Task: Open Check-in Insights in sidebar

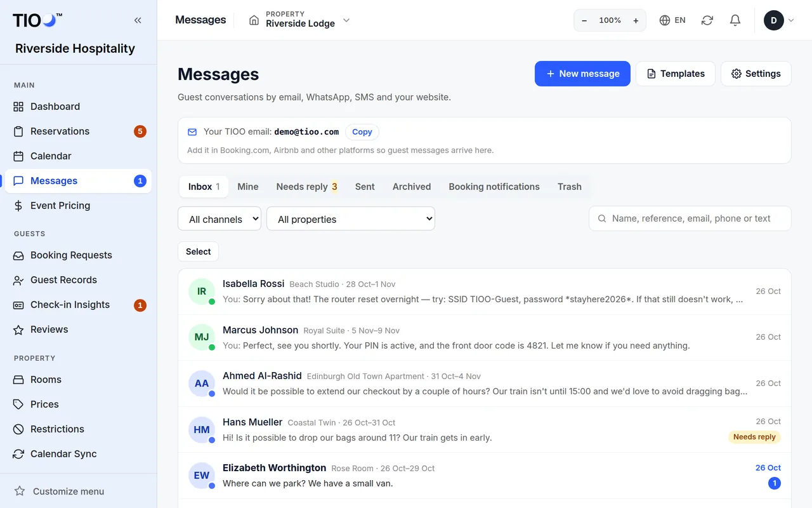Action: tap(78, 305)
